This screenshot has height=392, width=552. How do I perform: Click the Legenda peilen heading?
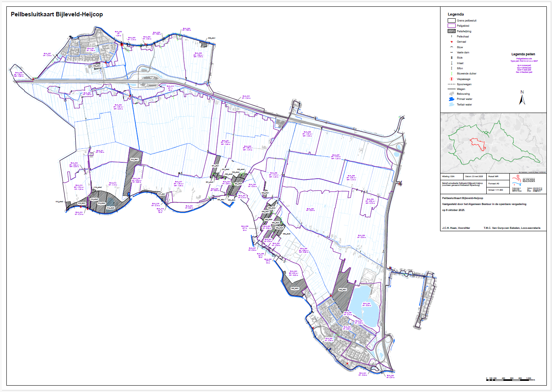coord(523,54)
